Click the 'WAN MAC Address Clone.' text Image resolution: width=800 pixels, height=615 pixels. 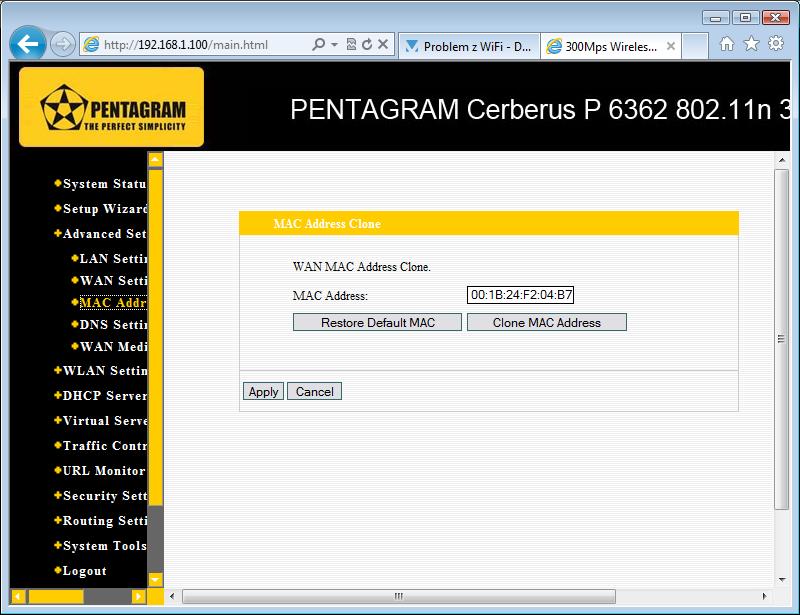[x=362, y=267]
